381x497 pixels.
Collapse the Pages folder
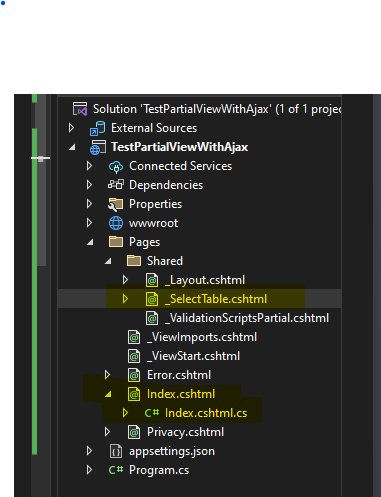[90, 242]
